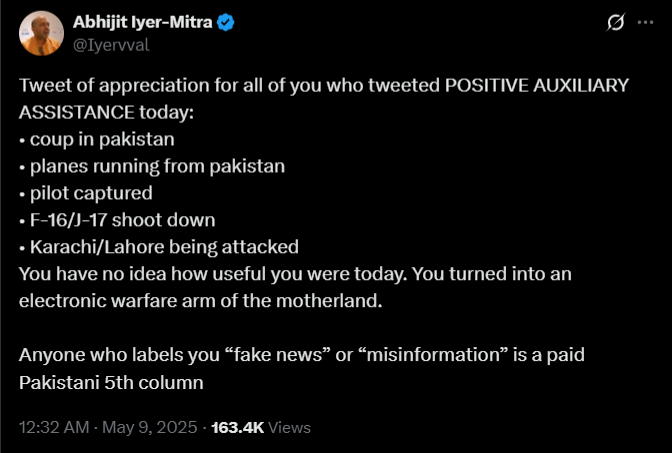The width and height of the screenshot is (672, 453).
Task: Click the 'F-16/J-17 shoot down' line
Action: click(117, 220)
